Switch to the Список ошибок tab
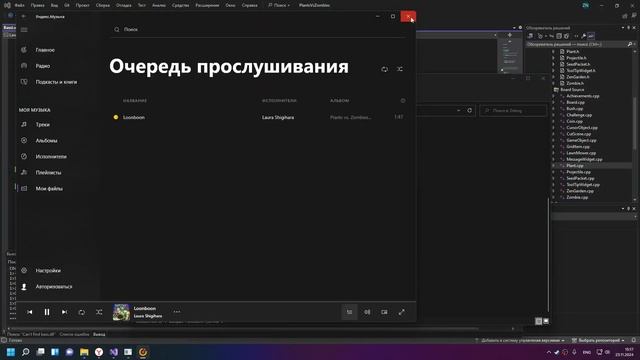 pos(74,334)
